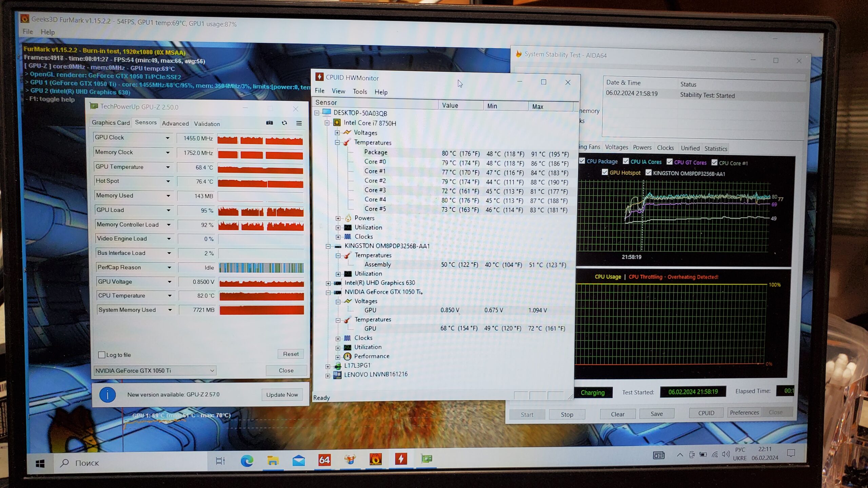
Task: Click the Mail app taskbar icon
Action: pos(298,461)
